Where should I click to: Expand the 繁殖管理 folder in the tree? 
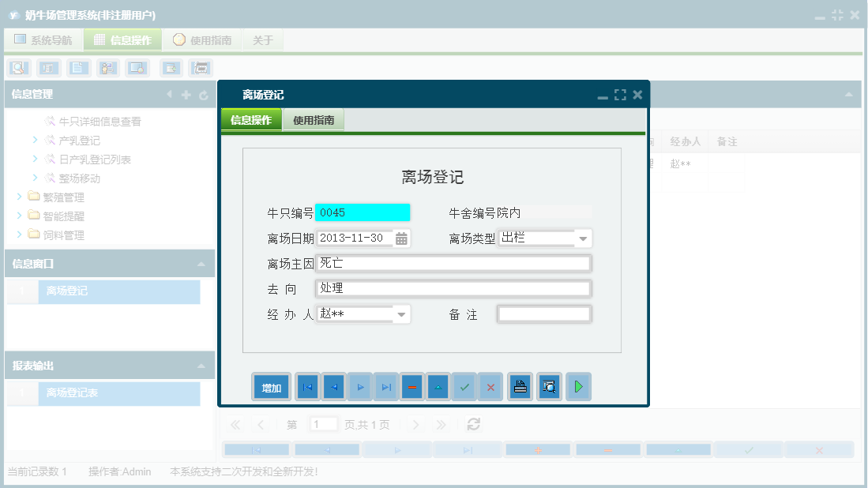[x=21, y=197]
